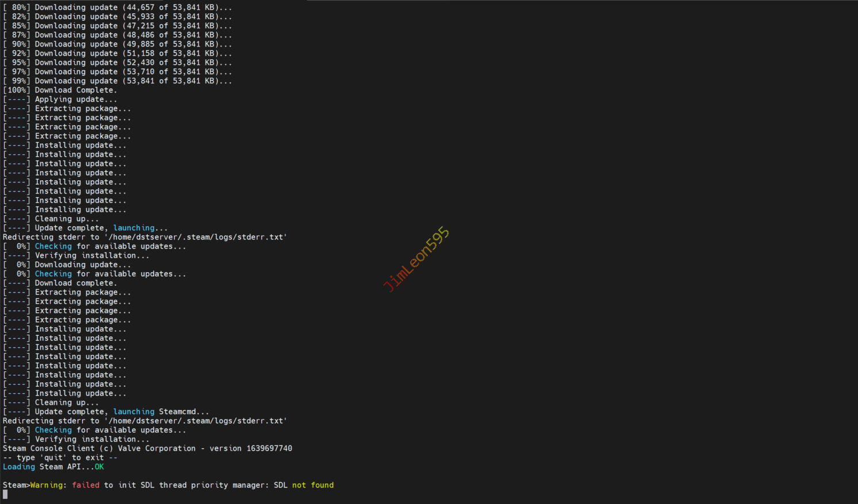Click the "Warning:" text after the Steam prompt
This screenshot has width=858, height=504.
(x=48, y=485)
